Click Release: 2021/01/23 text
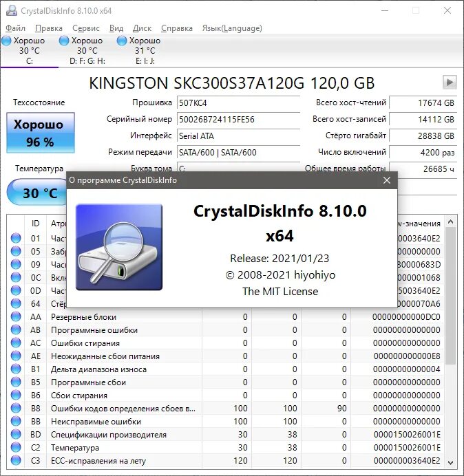Screen dimensions: 464x476 280,259
